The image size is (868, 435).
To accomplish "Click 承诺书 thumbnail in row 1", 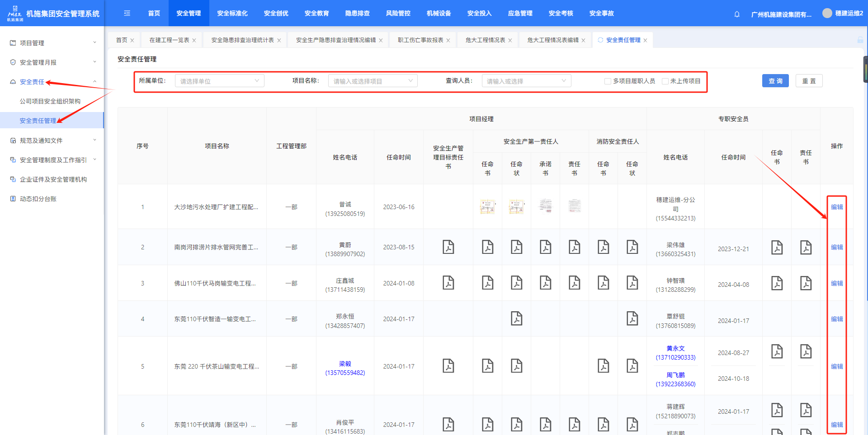I will click(x=545, y=206).
